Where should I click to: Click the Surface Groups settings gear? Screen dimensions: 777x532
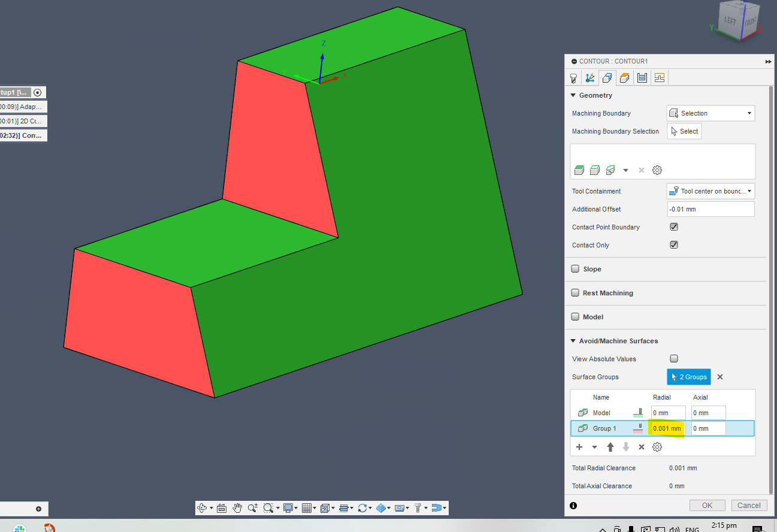click(656, 447)
